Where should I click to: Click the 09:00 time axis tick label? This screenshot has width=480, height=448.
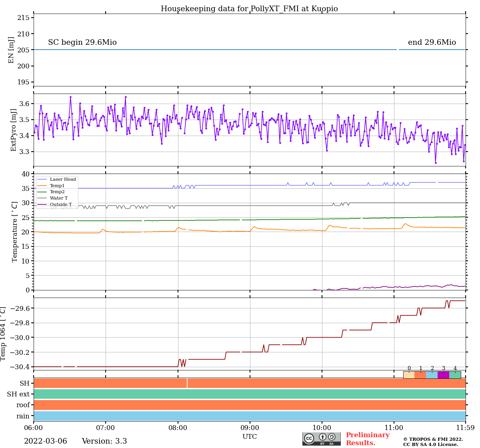[x=250, y=428]
